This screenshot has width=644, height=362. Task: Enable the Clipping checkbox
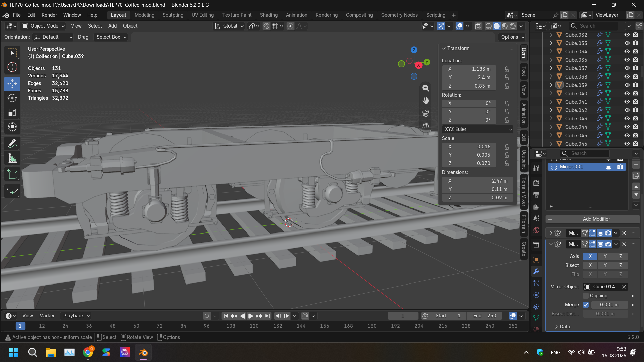click(586, 296)
